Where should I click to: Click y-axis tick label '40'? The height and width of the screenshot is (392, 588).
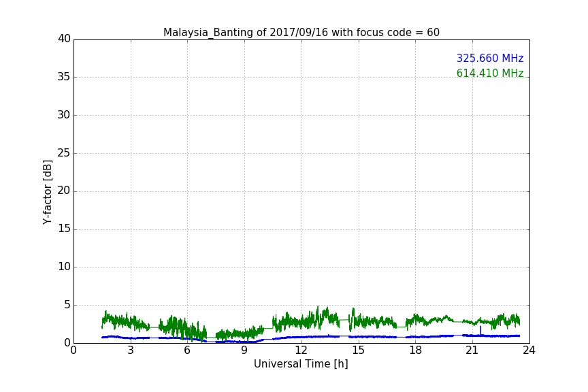click(x=64, y=39)
